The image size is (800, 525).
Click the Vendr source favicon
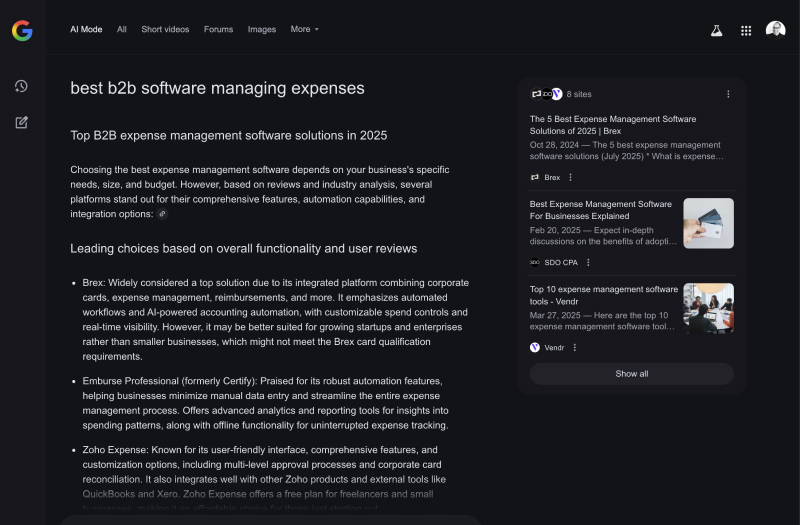(x=535, y=347)
